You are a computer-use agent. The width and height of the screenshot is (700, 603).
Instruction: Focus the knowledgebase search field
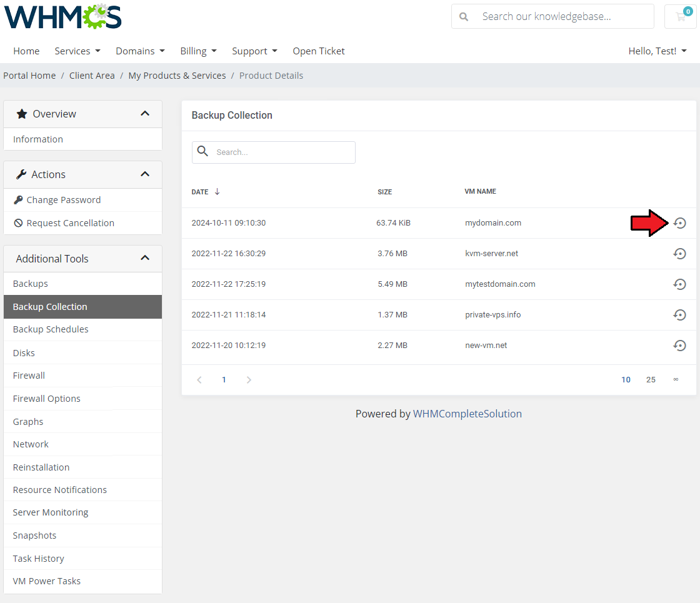[x=552, y=16]
